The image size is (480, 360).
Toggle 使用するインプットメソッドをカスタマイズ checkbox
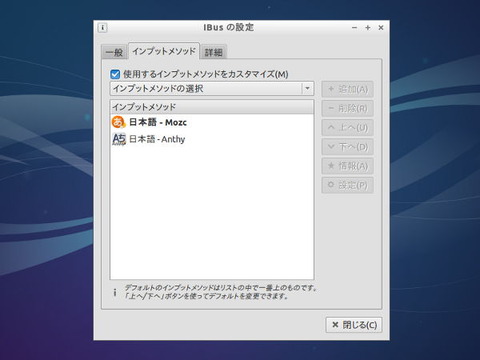tap(115, 74)
